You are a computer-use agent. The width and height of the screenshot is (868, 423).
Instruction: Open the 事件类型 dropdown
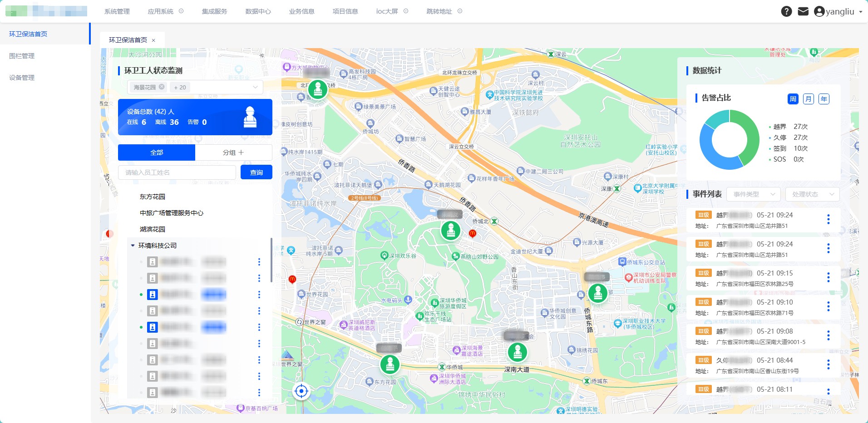(754, 194)
